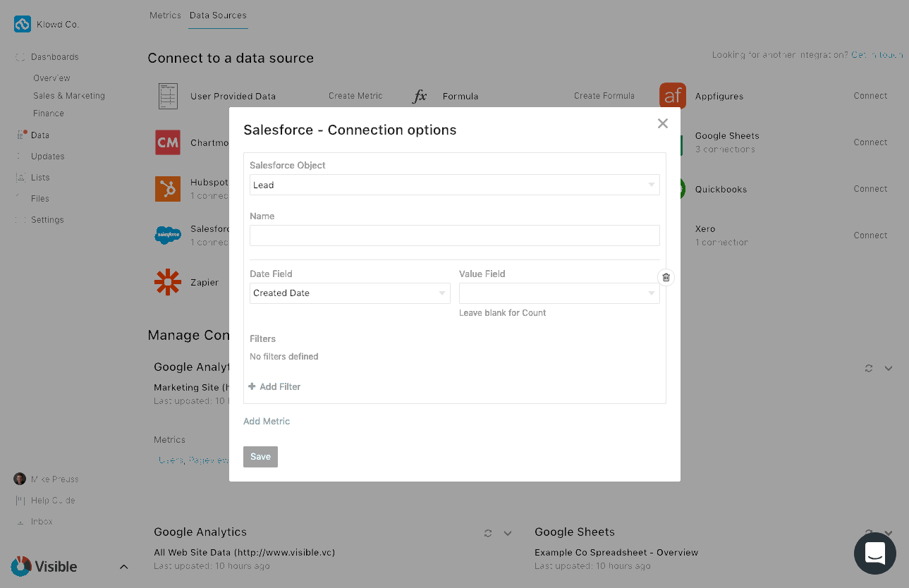Go to Updates in the sidebar
The image size is (909, 588).
coord(48,157)
